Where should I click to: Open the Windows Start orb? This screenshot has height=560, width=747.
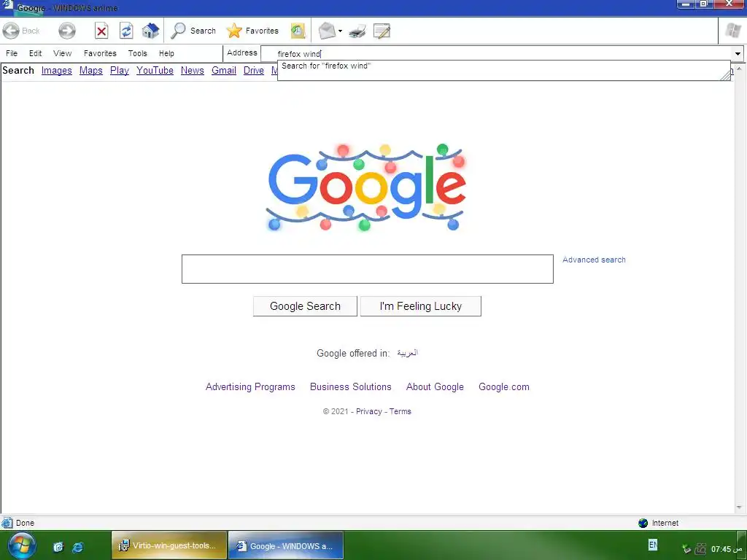(x=21, y=545)
